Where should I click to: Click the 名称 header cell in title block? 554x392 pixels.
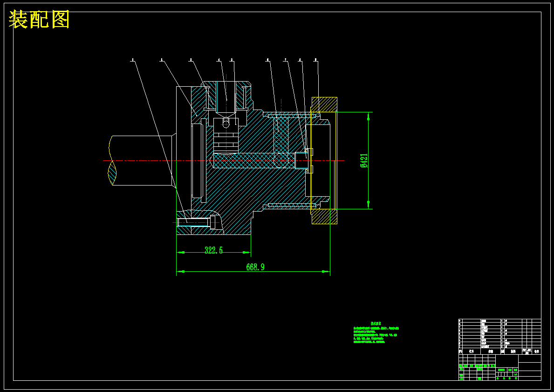[x=491, y=352]
